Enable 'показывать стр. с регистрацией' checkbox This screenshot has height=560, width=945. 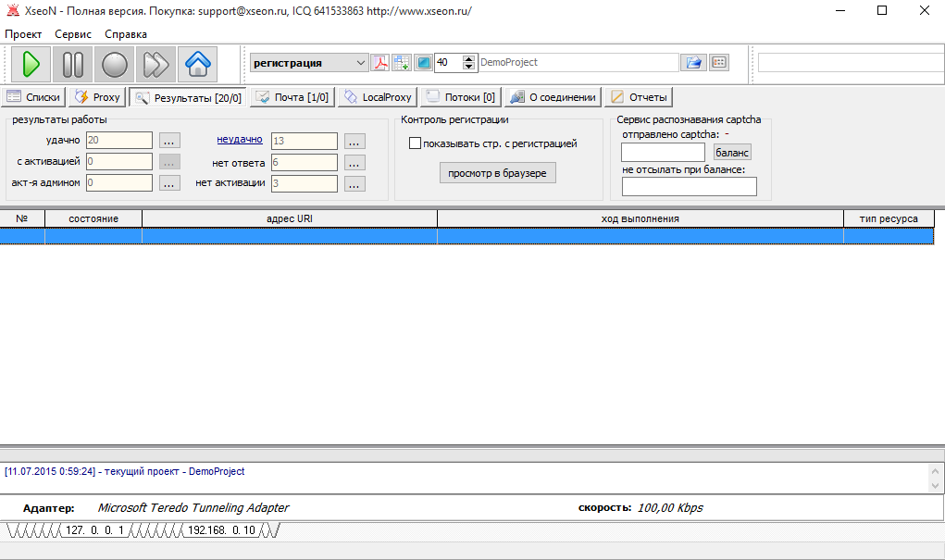click(x=416, y=143)
